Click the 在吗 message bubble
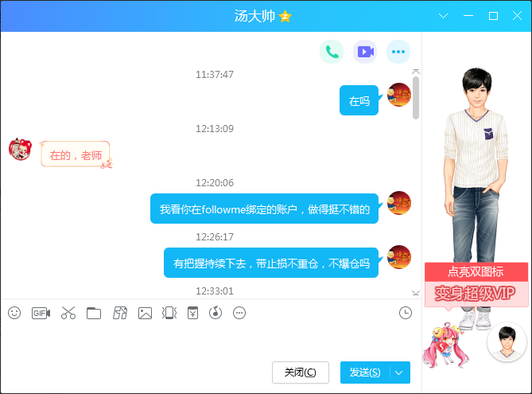 [359, 100]
